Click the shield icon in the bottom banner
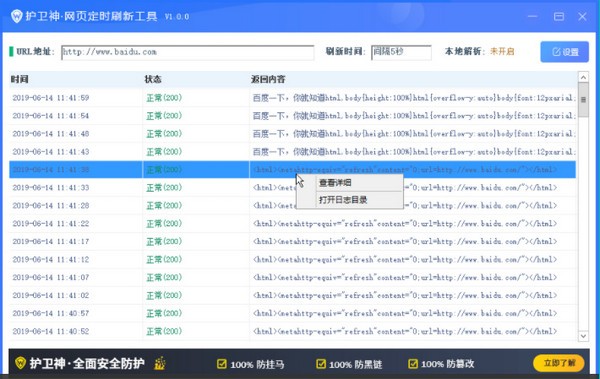 tap(20, 363)
